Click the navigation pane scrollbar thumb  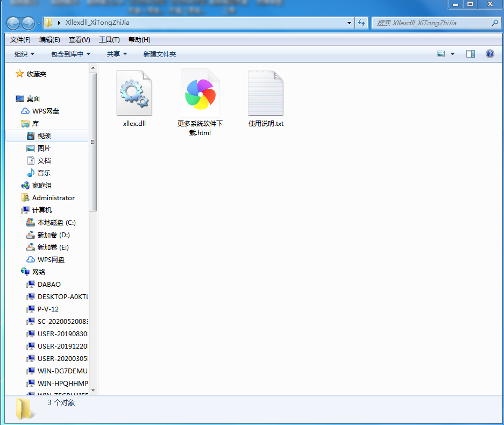[x=93, y=142]
